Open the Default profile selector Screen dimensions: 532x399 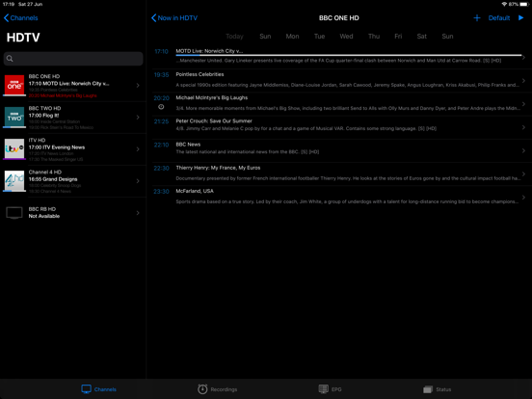(499, 18)
